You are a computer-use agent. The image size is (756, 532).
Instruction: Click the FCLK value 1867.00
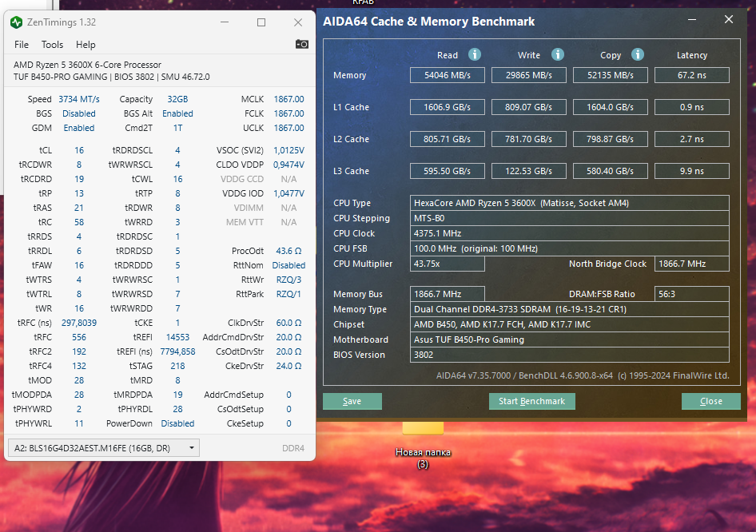[288, 113]
